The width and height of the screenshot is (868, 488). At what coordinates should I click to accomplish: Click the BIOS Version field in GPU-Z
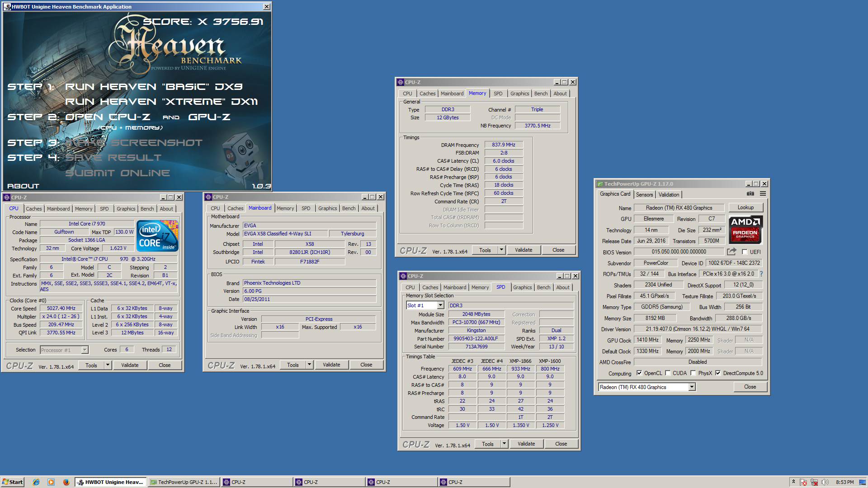(679, 252)
